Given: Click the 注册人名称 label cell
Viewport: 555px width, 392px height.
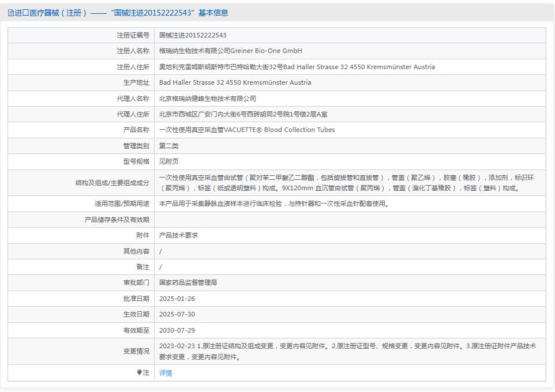Looking at the screenshot, I should tap(81, 51).
